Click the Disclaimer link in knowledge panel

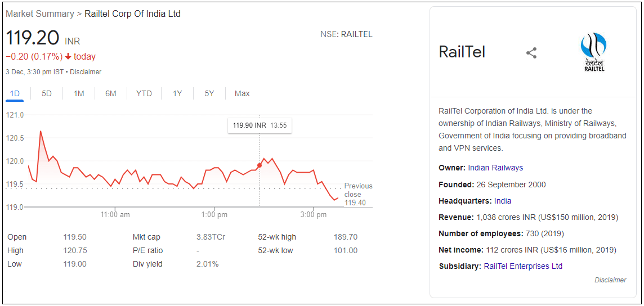[x=610, y=280]
